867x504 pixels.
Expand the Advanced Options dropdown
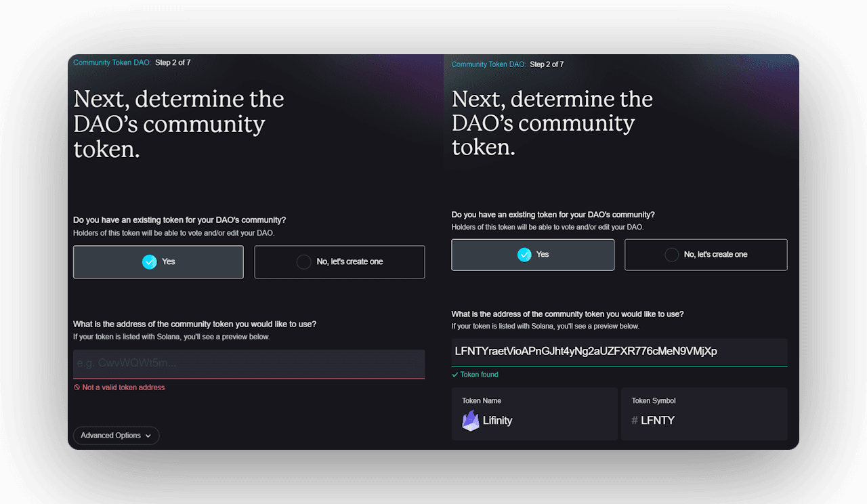point(117,436)
